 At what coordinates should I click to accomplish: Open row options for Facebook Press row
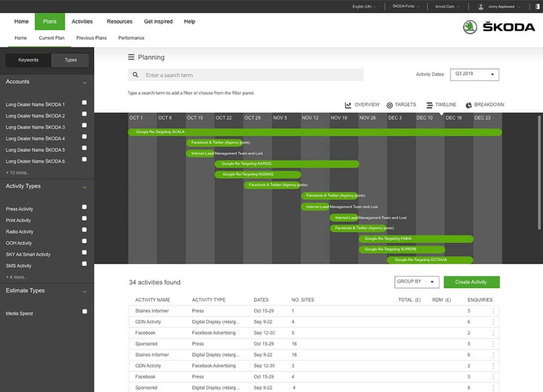pyautogui.click(x=493, y=377)
